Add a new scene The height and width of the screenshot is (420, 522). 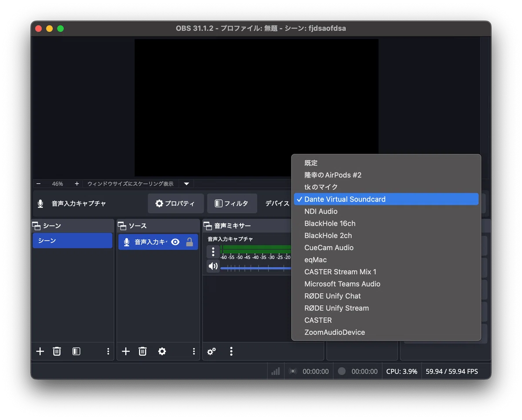pos(40,351)
